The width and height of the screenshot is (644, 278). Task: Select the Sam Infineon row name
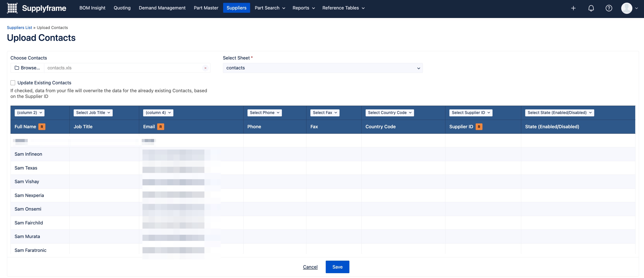(28, 154)
